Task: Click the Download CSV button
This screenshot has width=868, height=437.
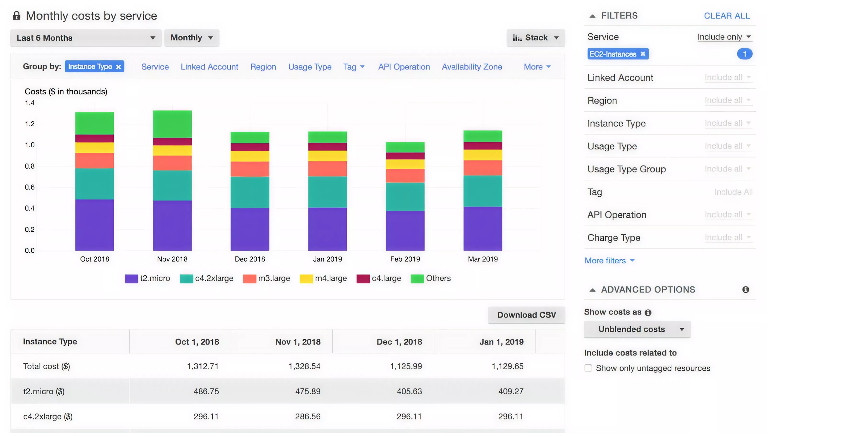Action: coord(526,315)
